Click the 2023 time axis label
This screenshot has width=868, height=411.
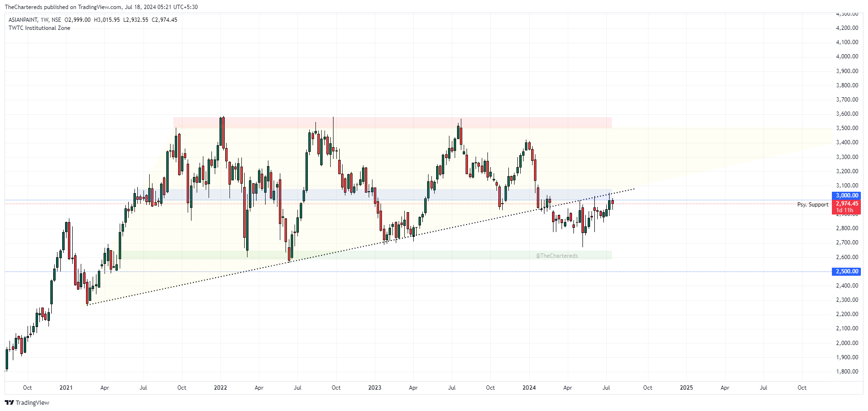point(375,388)
